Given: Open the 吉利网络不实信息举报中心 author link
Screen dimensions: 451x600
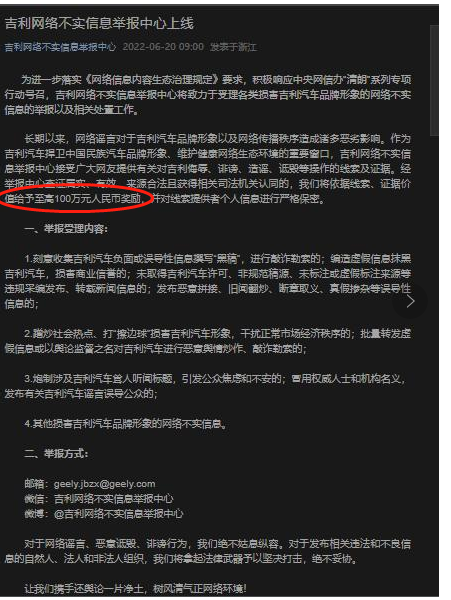Looking at the screenshot, I should [x=60, y=47].
